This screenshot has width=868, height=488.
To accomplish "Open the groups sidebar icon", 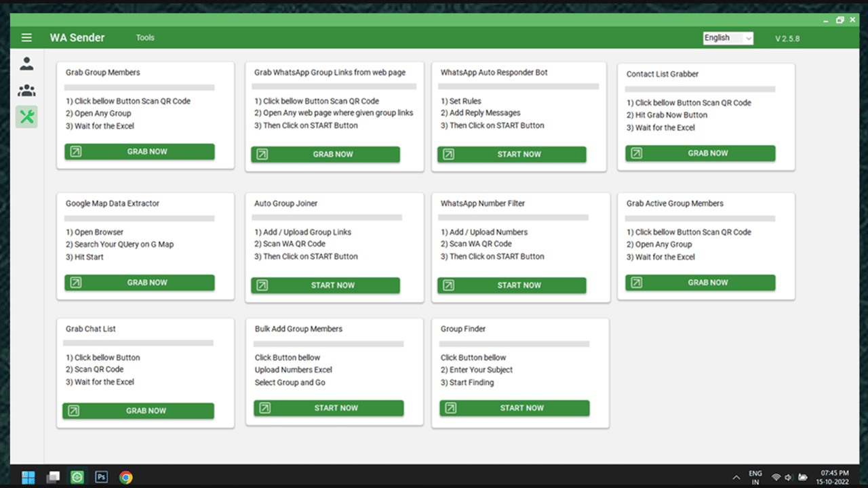I will point(26,91).
